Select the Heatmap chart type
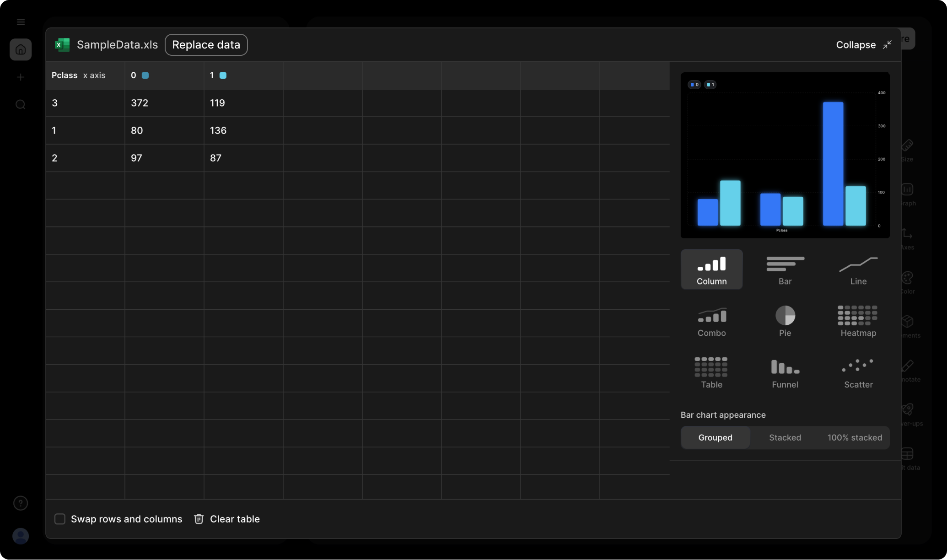Image resolution: width=947 pixels, height=560 pixels. (x=857, y=320)
